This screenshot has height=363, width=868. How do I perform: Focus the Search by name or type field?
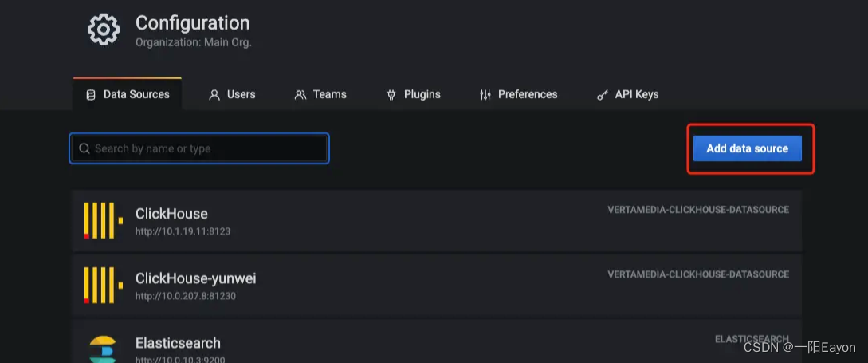pos(199,148)
